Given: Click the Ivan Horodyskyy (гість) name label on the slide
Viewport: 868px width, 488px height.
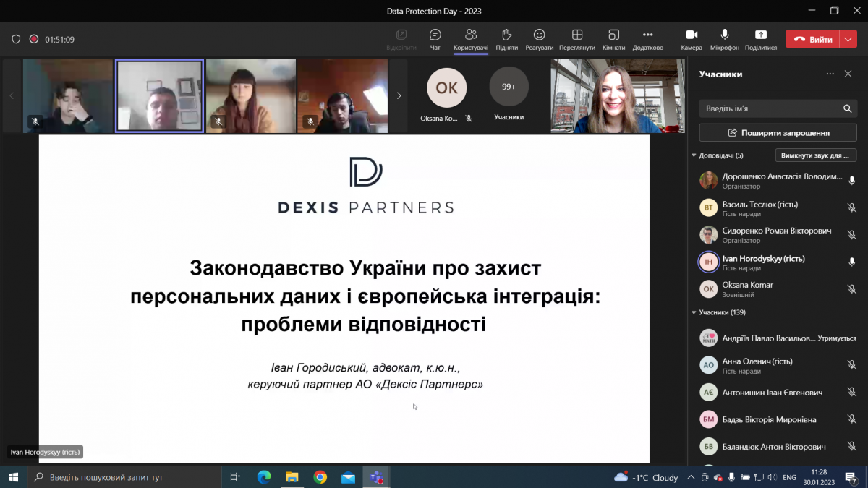Looking at the screenshot, I should click(45, 453).
